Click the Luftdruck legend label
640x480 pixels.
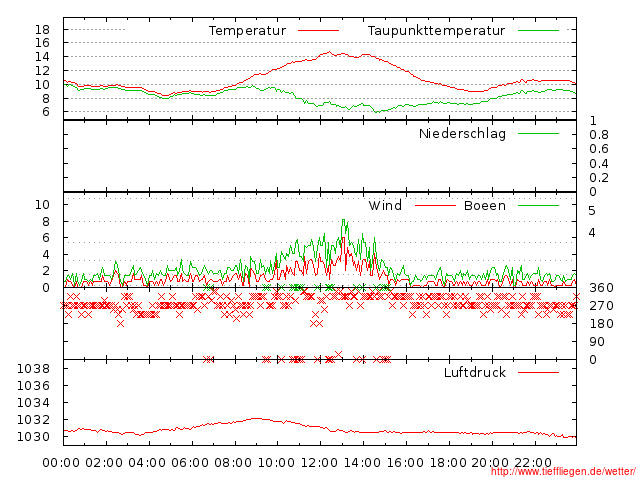(475, 372)
